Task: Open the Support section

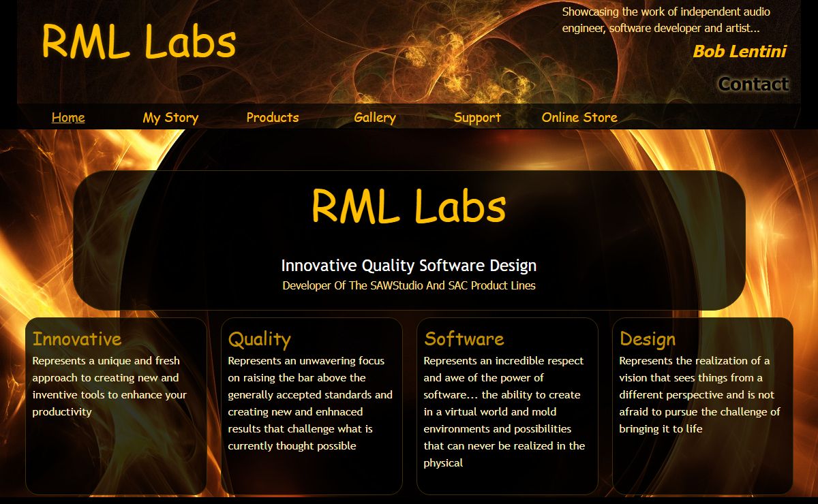Action: 477,118
